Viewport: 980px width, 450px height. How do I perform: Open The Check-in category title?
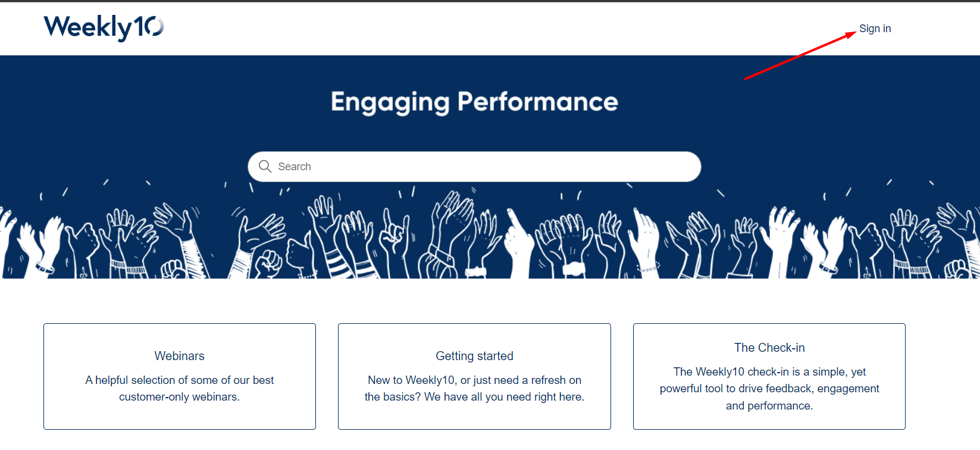point(769,348)
